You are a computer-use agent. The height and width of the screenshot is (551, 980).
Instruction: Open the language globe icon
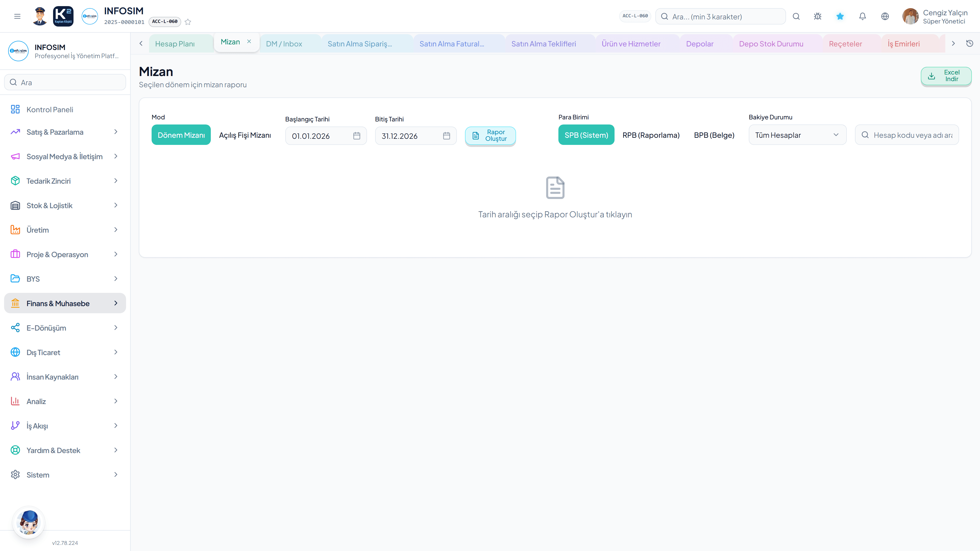pos(885,16)
